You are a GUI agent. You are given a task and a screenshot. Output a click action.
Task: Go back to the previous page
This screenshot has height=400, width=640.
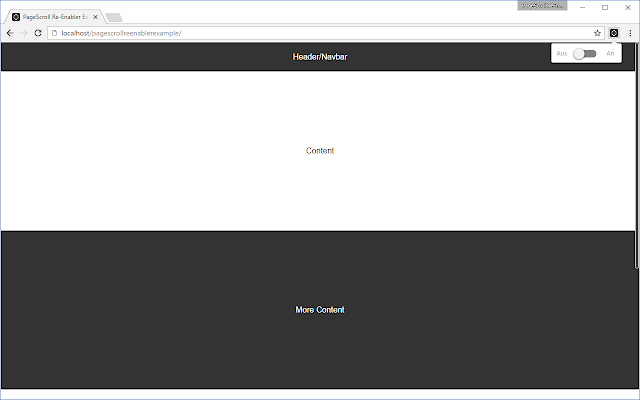(10, 33)
